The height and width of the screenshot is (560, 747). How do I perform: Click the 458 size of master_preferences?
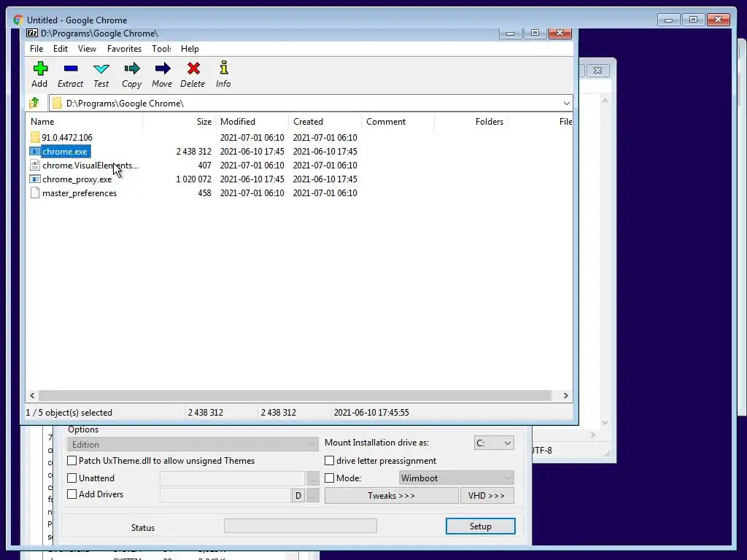coord(205,192)
